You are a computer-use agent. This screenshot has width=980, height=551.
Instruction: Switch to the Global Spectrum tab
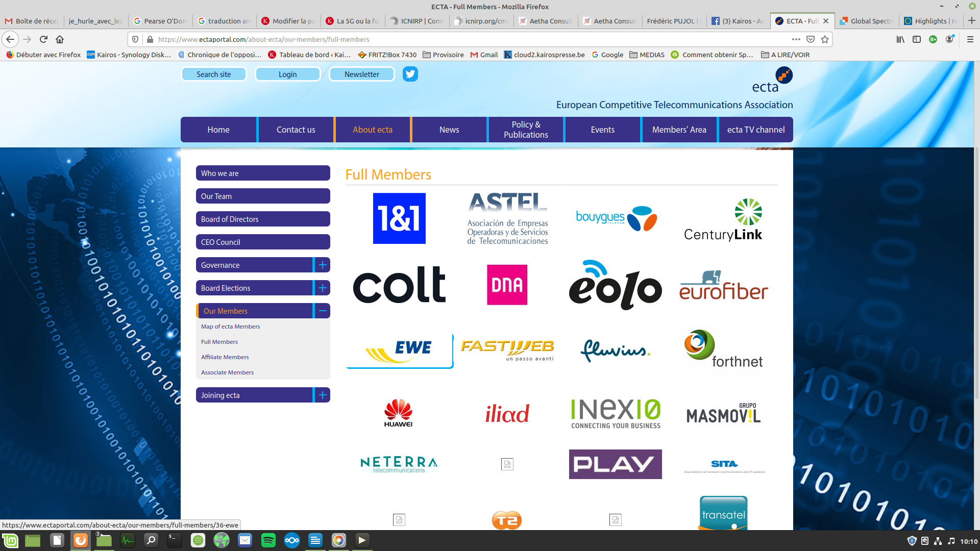[867, 21]
